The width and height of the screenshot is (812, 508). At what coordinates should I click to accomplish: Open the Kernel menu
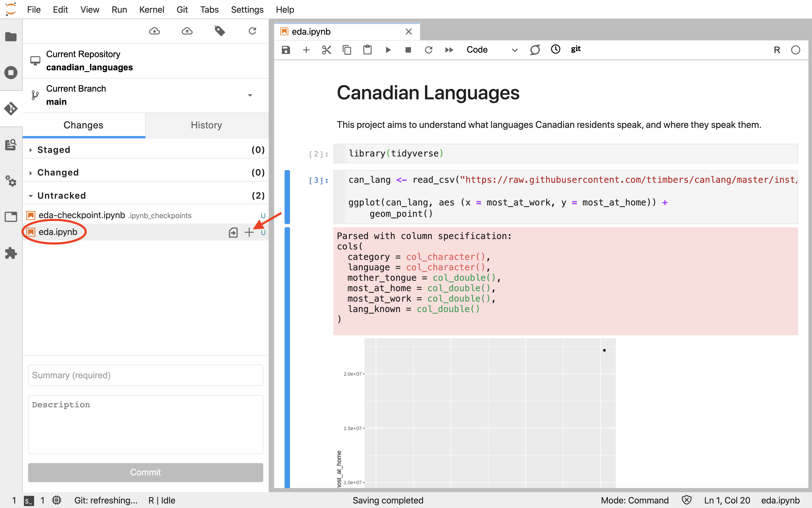(152, 9)
